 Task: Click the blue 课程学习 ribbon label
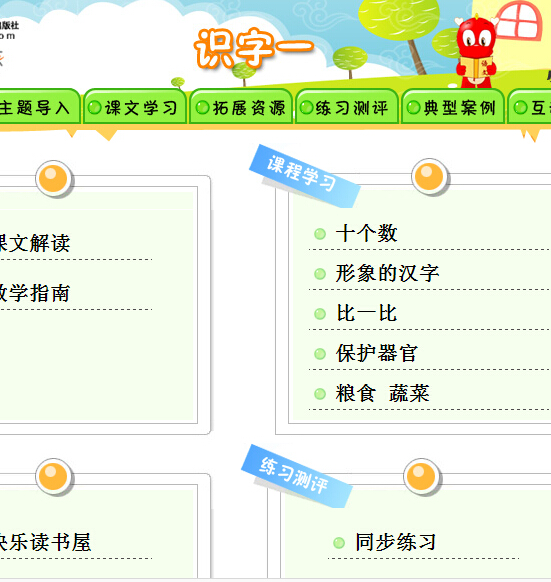click(x=304, y=176)
